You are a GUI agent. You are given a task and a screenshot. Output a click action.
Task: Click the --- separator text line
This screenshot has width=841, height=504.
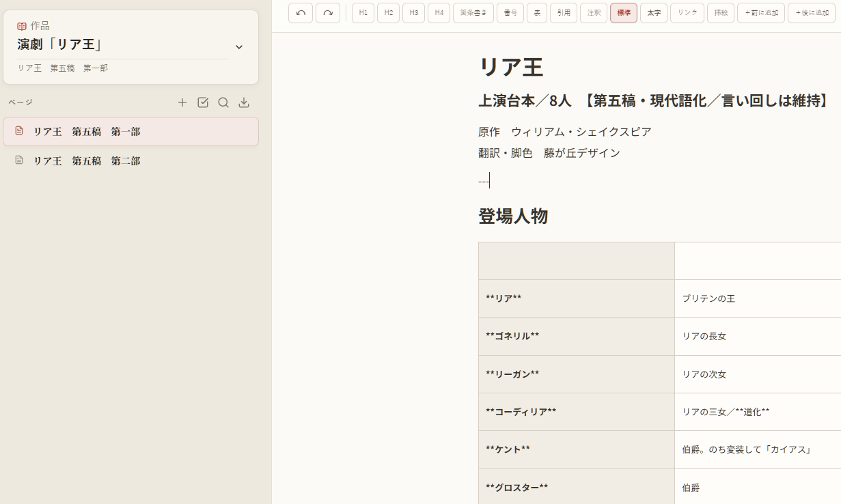click(x=484, y=181)
